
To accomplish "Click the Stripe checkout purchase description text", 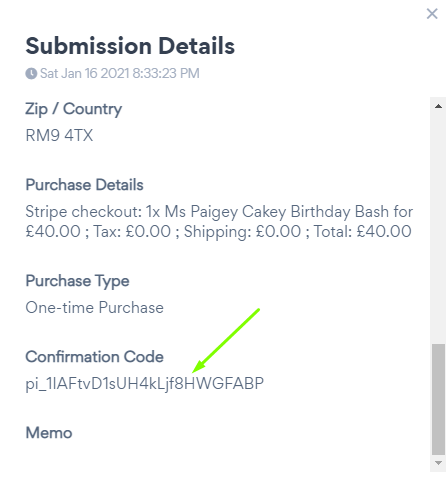I will (x=219, y=221).
